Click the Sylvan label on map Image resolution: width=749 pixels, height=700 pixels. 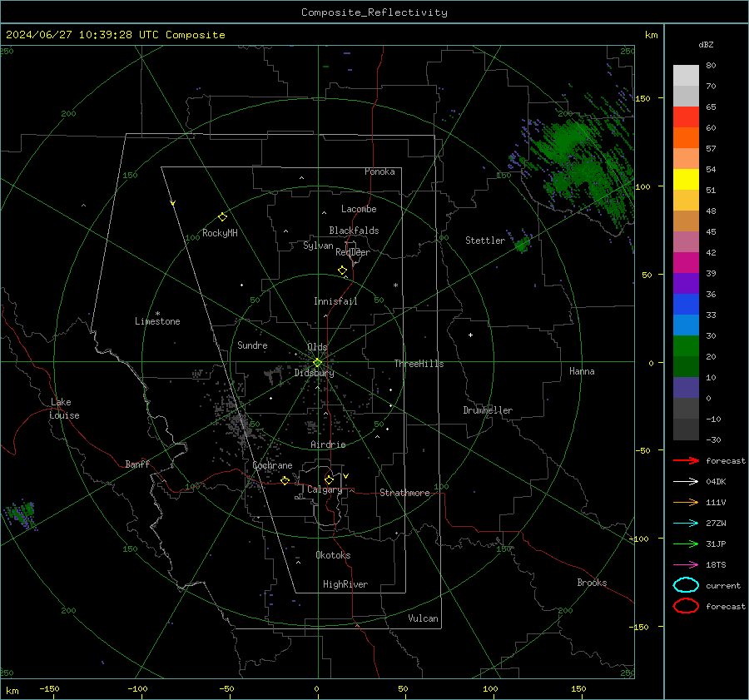(318, 246)
